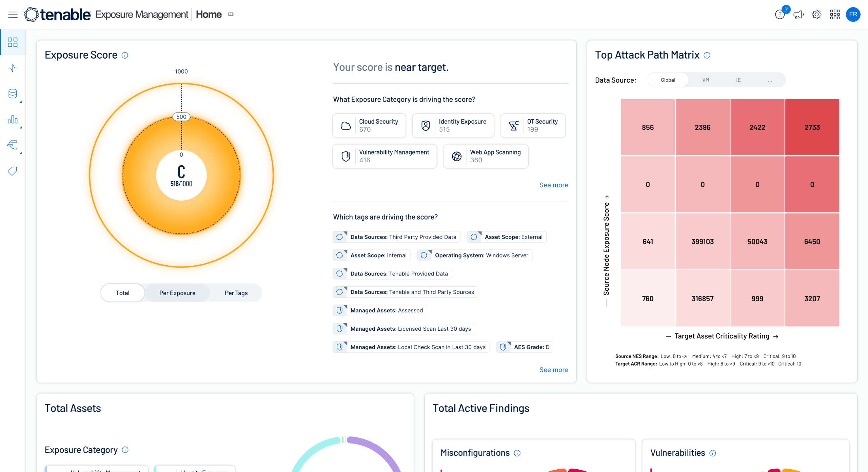Switch exposure score view to Per Exposure
Screen dimensions: 868x472
pyautogui.click(x=177, y=293)
